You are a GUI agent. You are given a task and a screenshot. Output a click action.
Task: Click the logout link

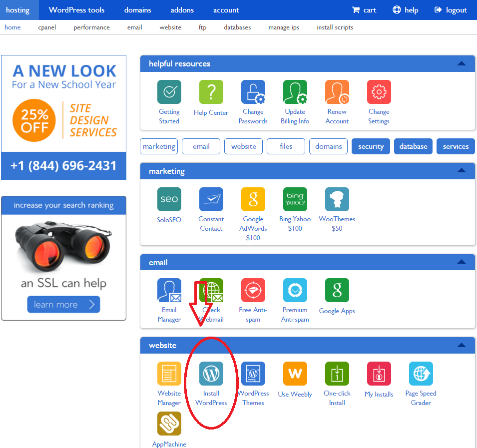[x=451, y=10]
